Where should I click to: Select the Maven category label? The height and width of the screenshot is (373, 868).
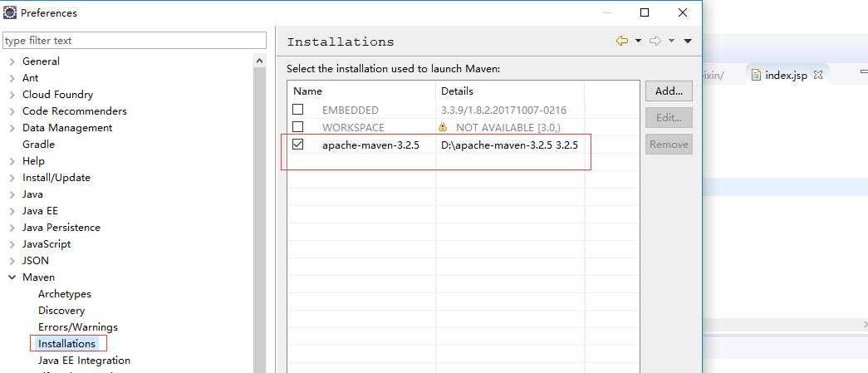[38, 277]
